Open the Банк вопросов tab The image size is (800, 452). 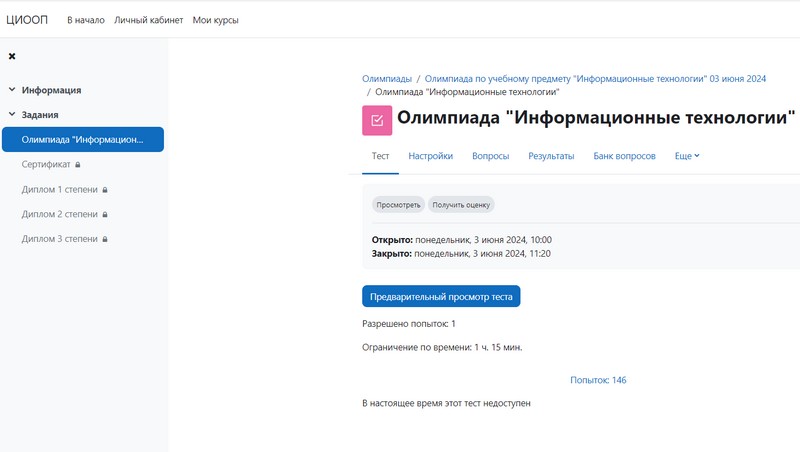(x=624, y=156)
